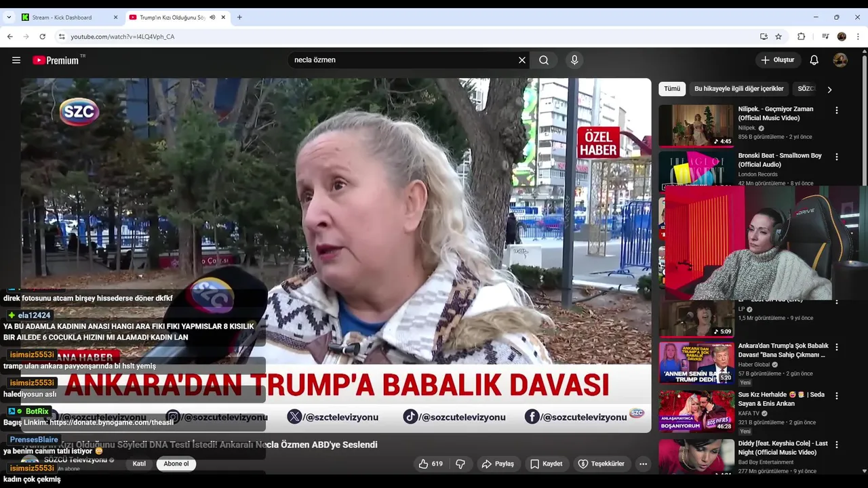Open more actions ellipsis under video
868x488 pixels.
[x=643, y=464]
